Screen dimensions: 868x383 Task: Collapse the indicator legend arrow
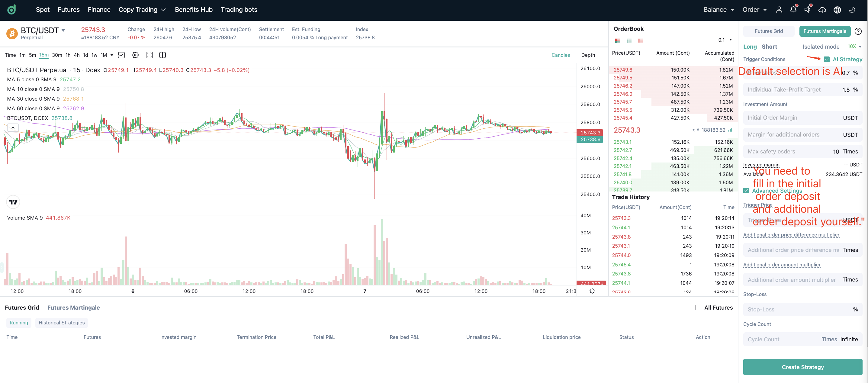click(x=13, y=128)
